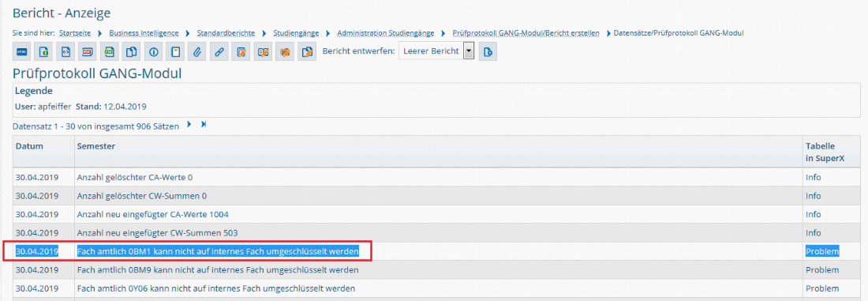
Task: Open Prüfprotokoll GANG-Modul/Bericht erstellen breadcrumb
Action: (x=526, y=32)
